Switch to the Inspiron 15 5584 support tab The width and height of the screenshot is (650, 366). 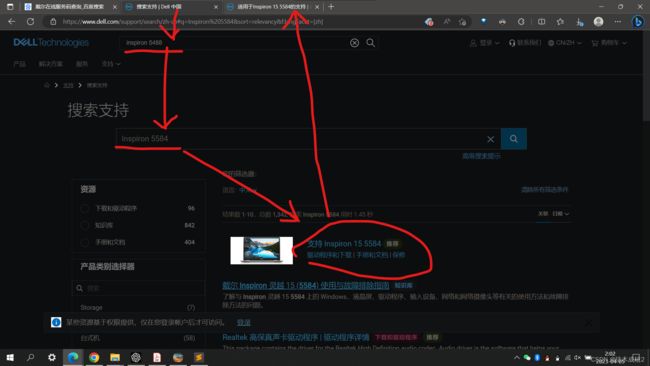[273, 7]
